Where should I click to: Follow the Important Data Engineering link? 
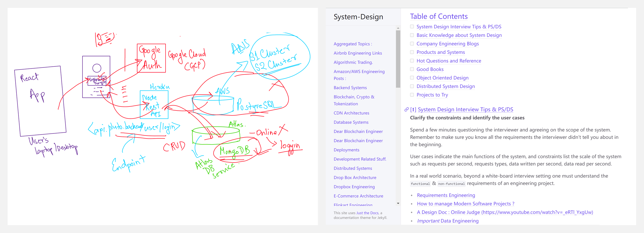click(x=448, y=221)
